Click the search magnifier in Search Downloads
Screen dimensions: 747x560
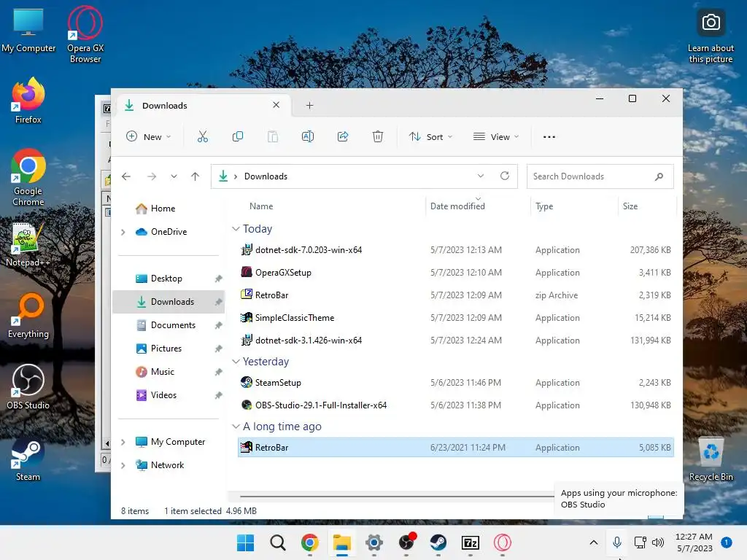pos(659,176)
